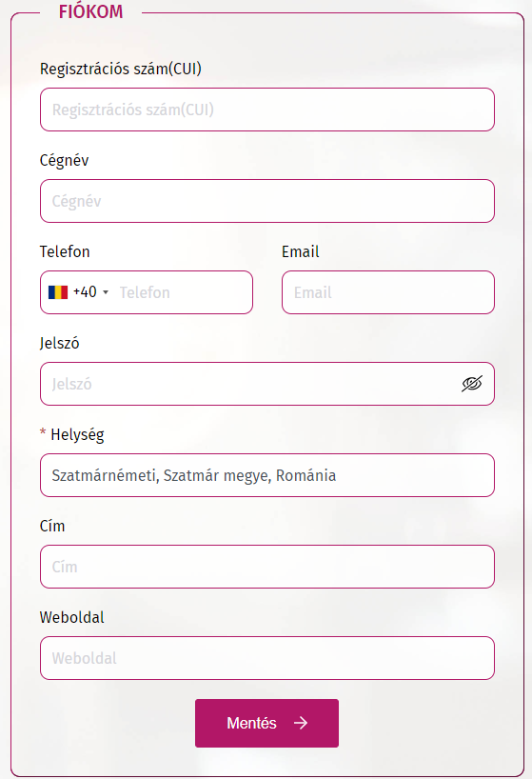Save the form with Mentés button
Screen dimensions: 532x779
pyautogui.click(x=267, y=723)
